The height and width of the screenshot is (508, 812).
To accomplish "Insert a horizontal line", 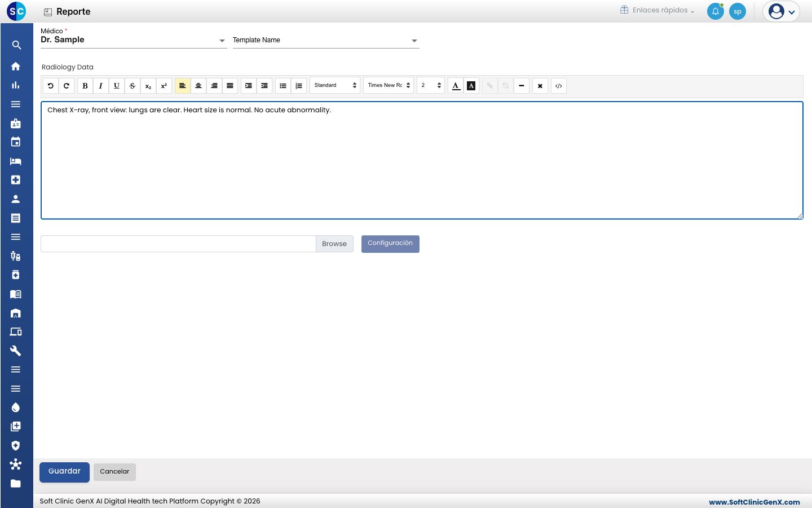I will click(x=522, y=86).
